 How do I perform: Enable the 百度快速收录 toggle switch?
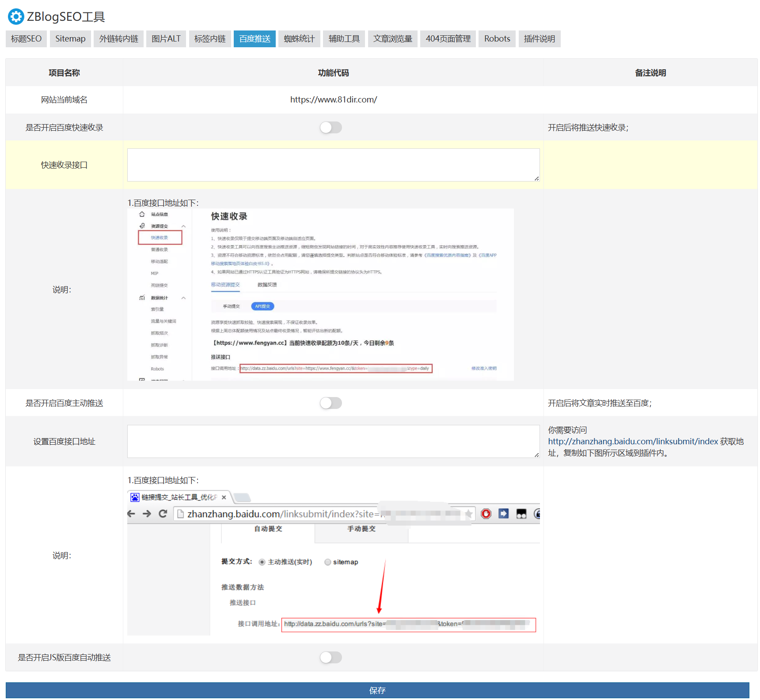point(331,128)
